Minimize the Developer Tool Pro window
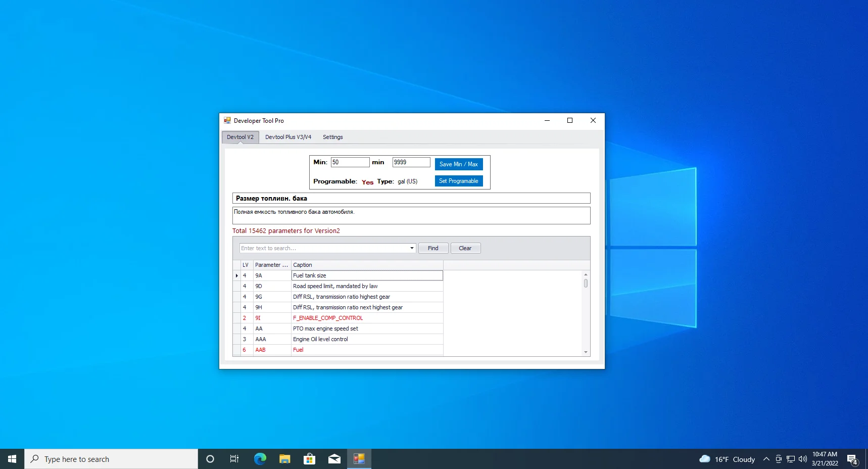The height and width of the screenshot is (469, 868). (x=547, y=120)
